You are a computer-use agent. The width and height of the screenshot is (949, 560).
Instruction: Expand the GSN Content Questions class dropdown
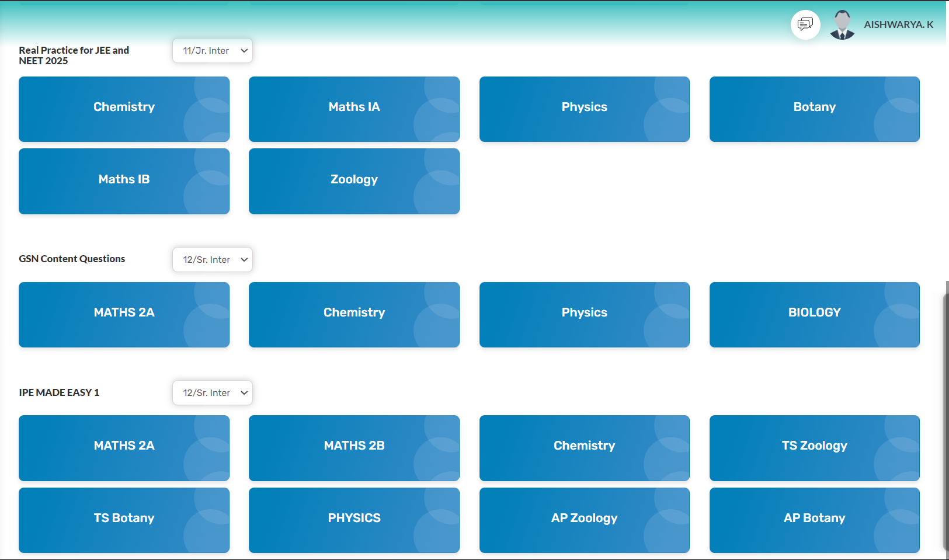pyautogui.click(x=213, y=260)
